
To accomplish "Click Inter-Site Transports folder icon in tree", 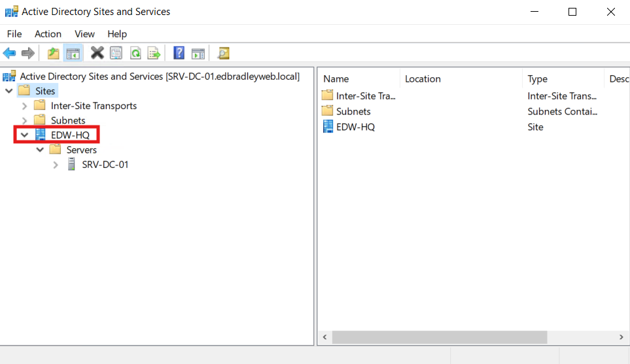I will coord(39,106).
